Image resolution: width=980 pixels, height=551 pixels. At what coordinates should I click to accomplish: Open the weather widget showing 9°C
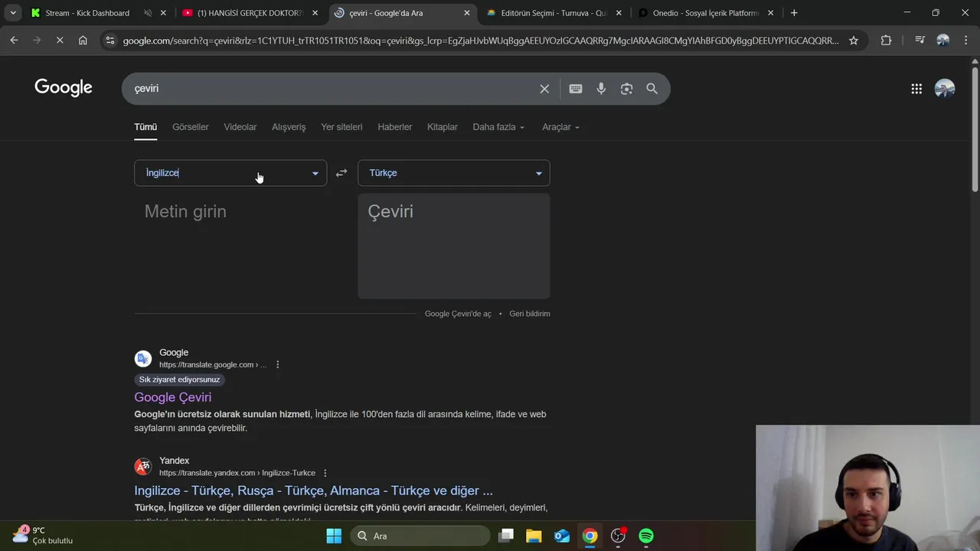(43, 535)
